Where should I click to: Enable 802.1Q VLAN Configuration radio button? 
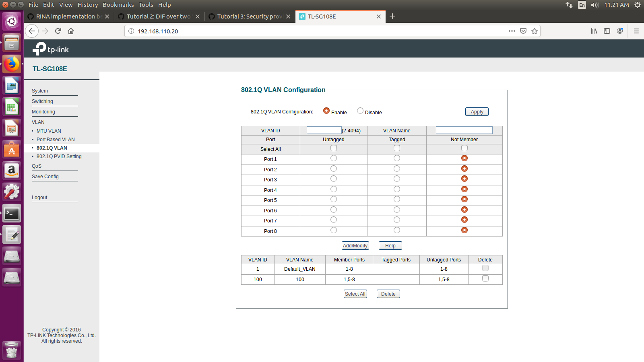point(326,111)
